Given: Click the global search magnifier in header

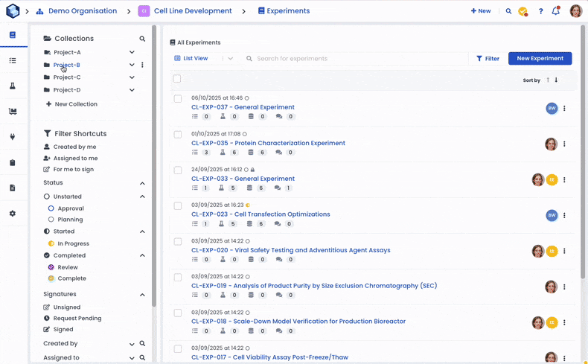Looking at the screenshot, I should (x=508, y=11).
